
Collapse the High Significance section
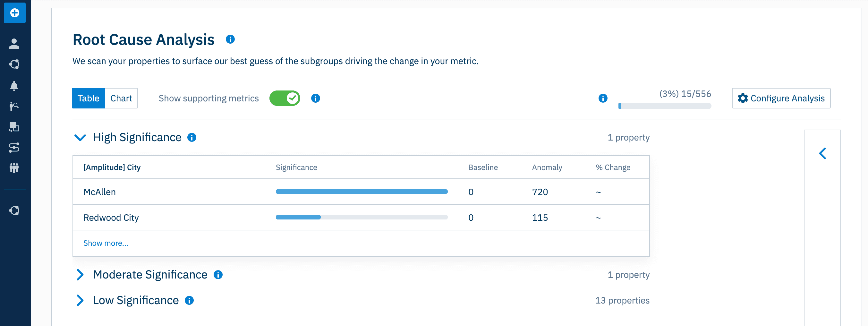(80, 138)
